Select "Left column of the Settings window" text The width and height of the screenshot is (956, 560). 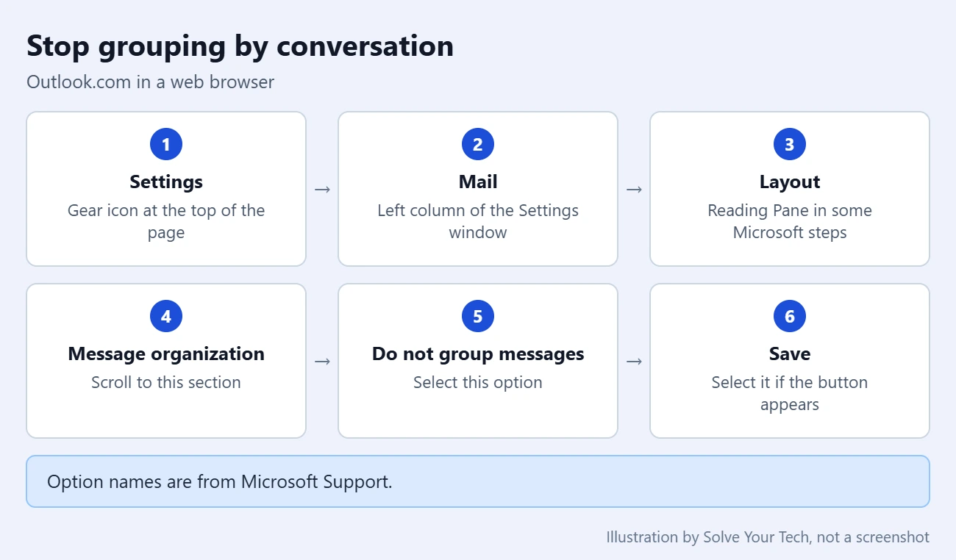click(478, 221)
